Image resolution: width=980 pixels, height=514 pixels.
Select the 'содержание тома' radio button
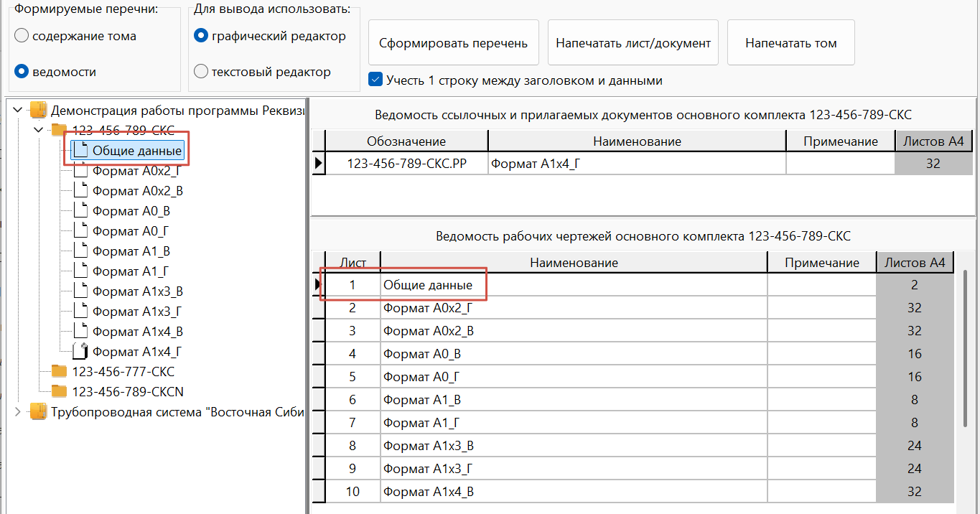coord(22,35)
